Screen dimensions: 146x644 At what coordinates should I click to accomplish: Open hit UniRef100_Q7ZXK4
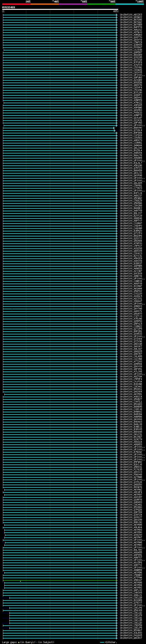tap(131, 339)
